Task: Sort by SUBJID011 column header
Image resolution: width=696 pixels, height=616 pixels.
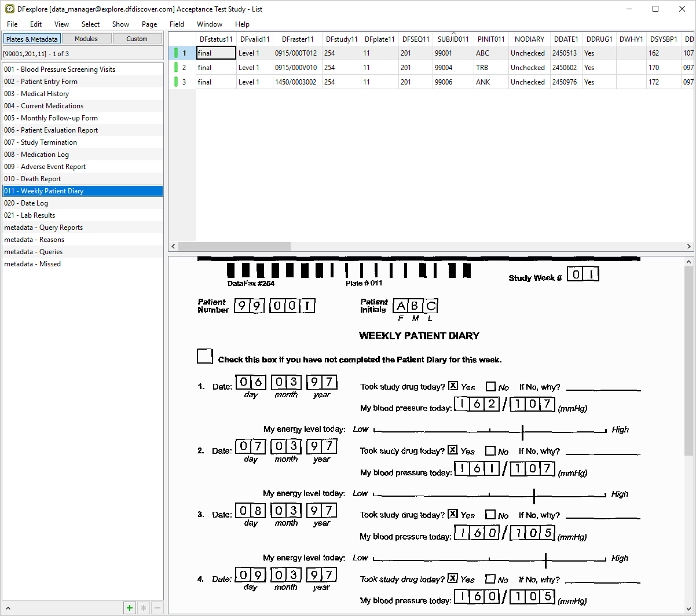Action: [453, 39]
